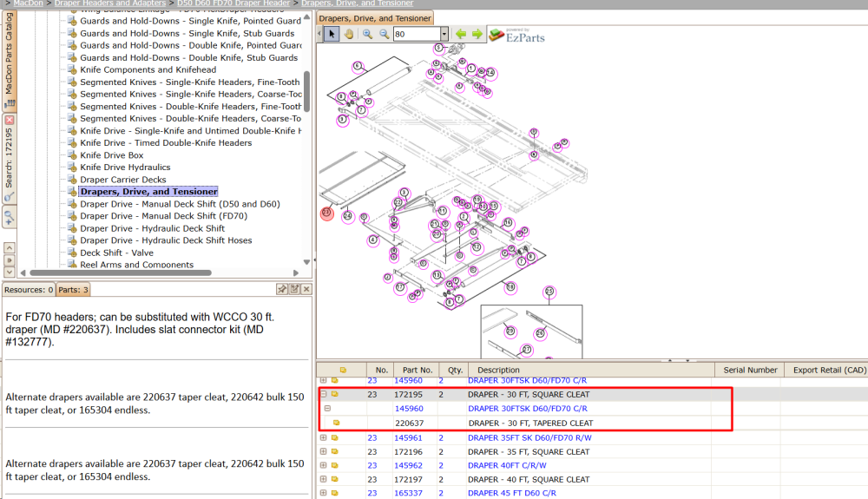Sort by the Part No. column header
The height and width of the screenshot is (499, 868).
(x=417, y=370)
